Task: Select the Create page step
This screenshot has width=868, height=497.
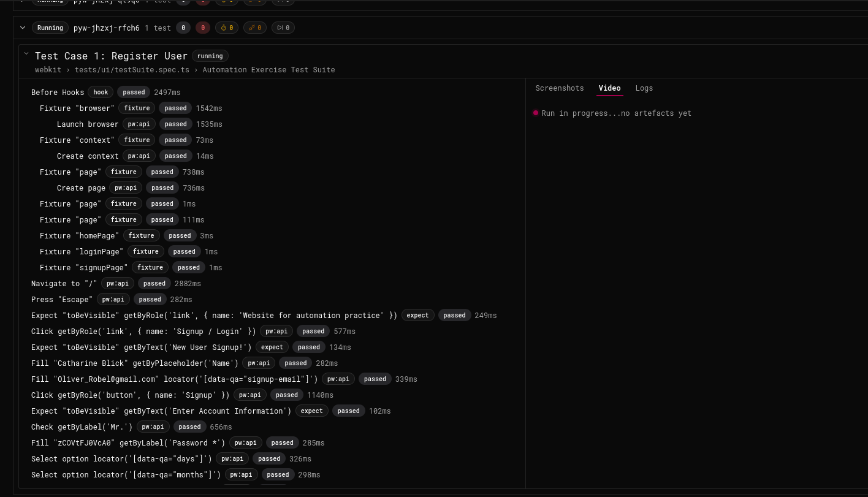Action: pyautogui.click(x=131, y=188)
